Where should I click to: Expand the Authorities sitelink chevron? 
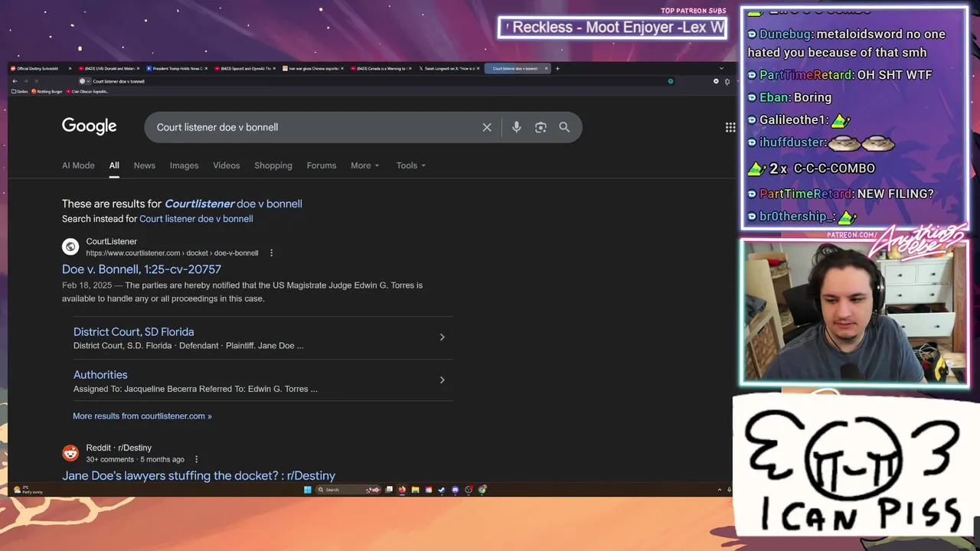tap(442, 380)
